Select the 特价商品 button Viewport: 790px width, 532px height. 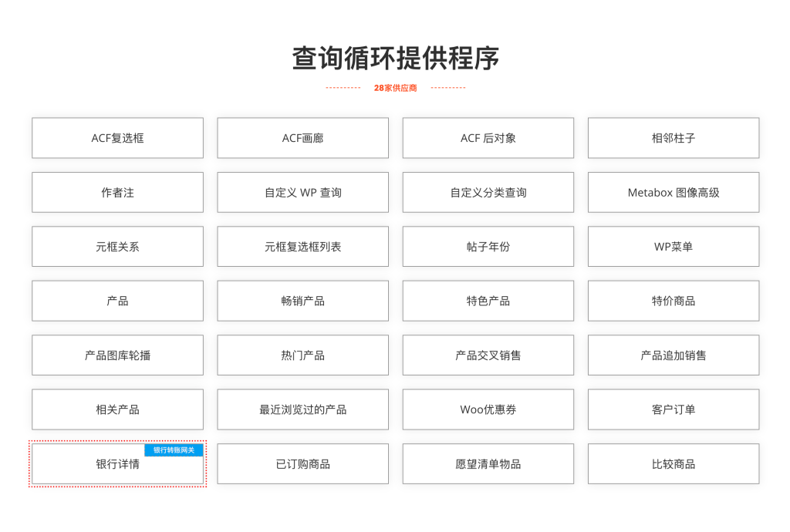673,301
